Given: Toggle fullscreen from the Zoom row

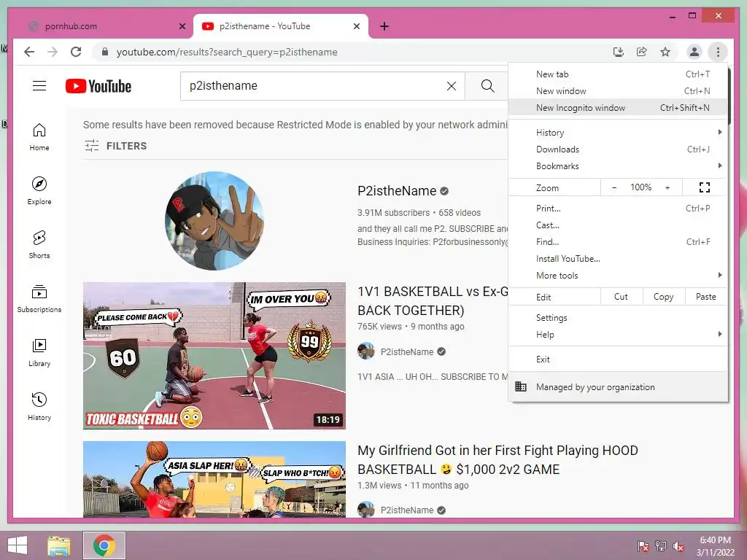Looking at the screenshot, I should (705, 187).
